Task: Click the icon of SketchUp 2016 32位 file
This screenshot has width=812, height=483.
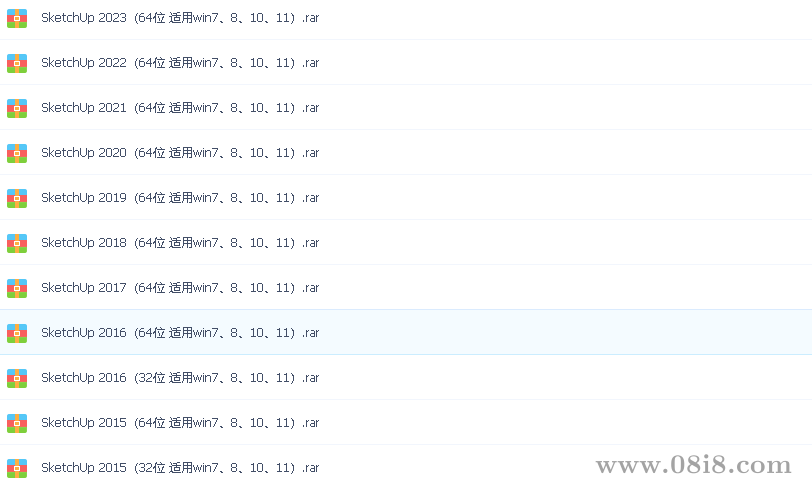Action: 17,378
